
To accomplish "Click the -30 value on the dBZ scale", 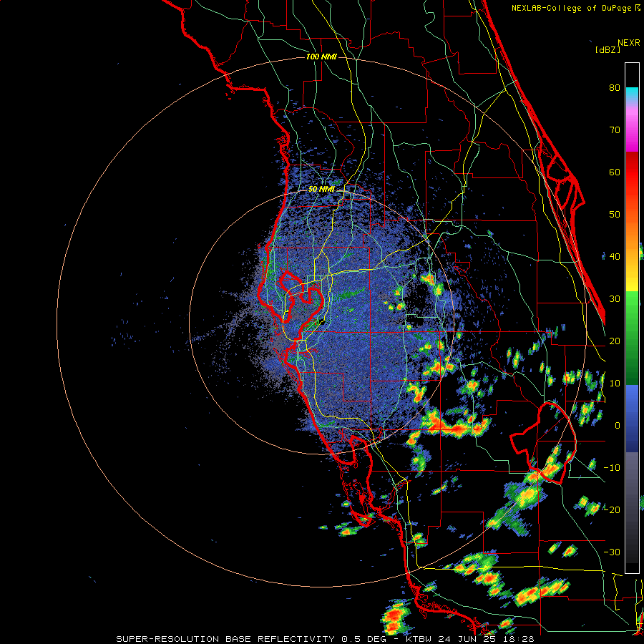I will (x=612, y=552).
